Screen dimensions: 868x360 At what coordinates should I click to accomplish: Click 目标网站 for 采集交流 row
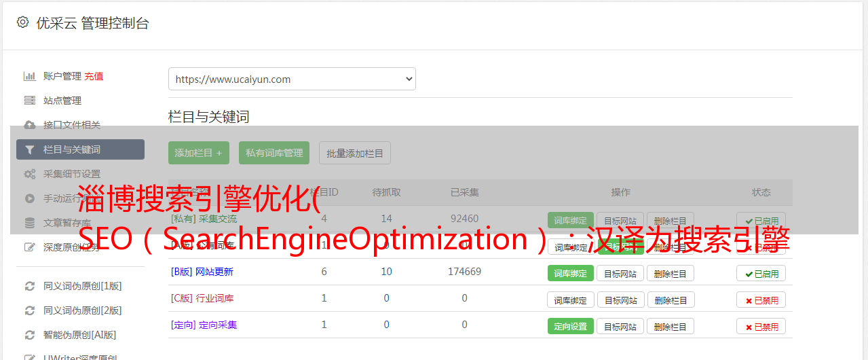click(620, 220)
